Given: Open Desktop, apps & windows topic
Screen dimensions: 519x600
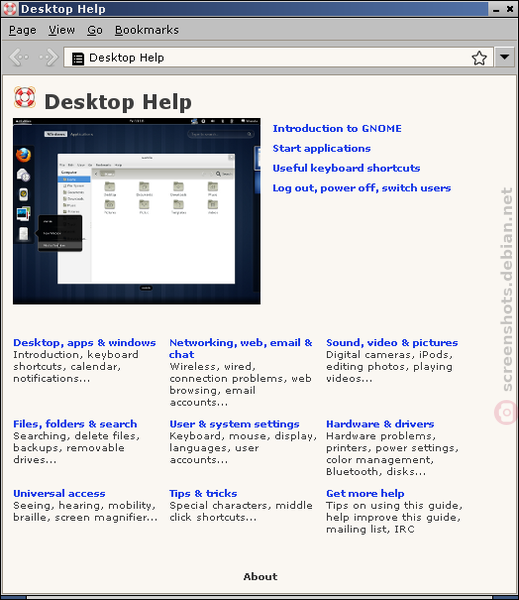Looking at the screenshot, I should tap(85, 342).
